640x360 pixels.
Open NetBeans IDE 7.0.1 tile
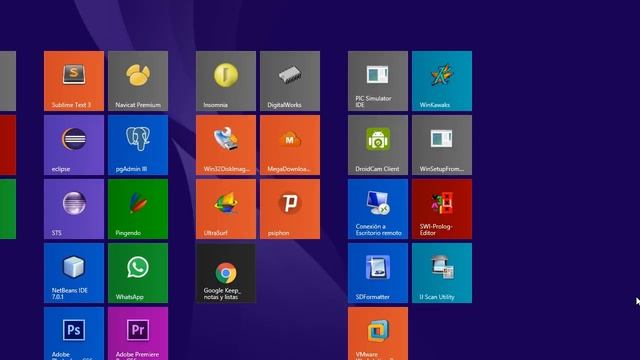pyautogui.click(x=74, y=273)
